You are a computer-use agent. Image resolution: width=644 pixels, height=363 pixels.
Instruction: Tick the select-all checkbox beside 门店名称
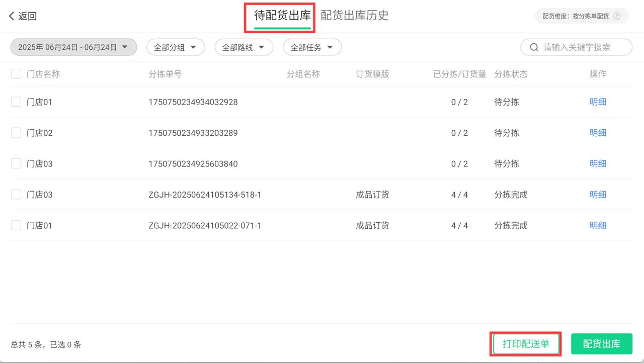tap(16, 74)
